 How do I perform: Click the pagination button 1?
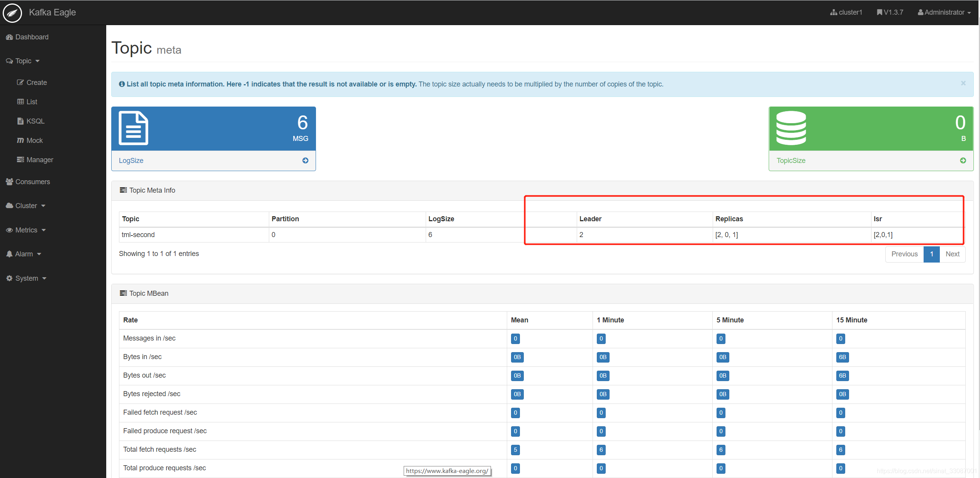932,254
